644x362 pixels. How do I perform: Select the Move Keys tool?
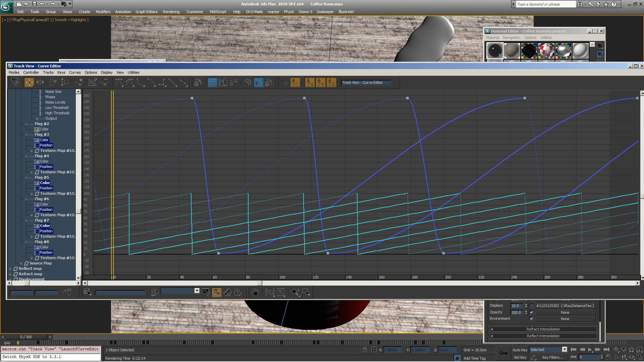point(29,82)
